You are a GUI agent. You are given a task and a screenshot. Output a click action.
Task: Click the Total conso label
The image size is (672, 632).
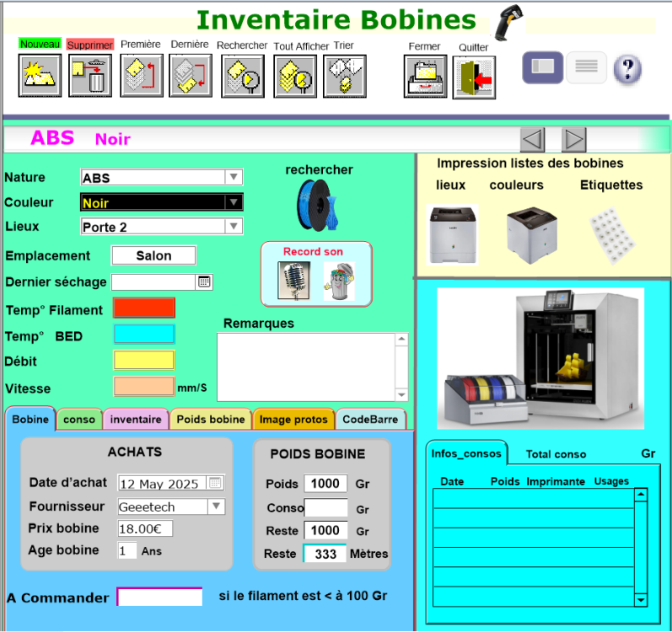click(556, 454)
